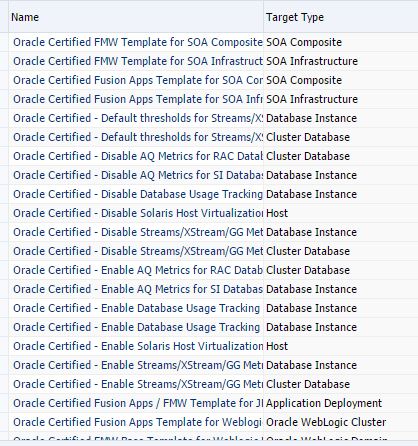The height and width of the screenshot is (446, 418).
Task: Open Enable Streams/XStream/GG template, Cluster Database row
Action: tap(138, 384)
